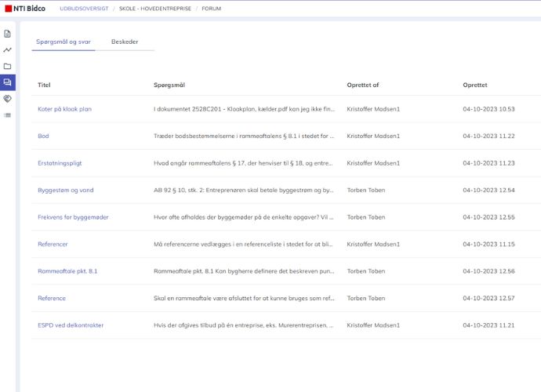This screenshot has height=392, width=541.
Task: Open the question Koter på kloak plan
Action: tap(64, 109)
